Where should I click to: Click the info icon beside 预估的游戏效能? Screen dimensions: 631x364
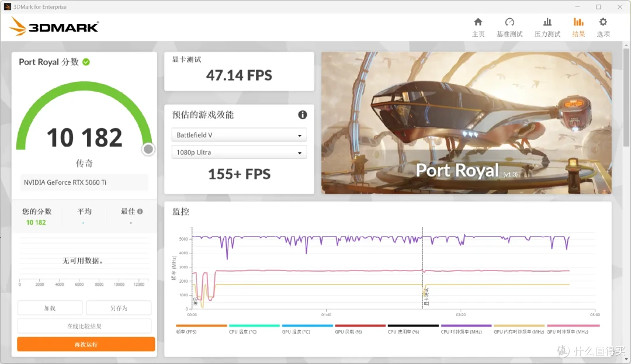(x=302, y=115)
